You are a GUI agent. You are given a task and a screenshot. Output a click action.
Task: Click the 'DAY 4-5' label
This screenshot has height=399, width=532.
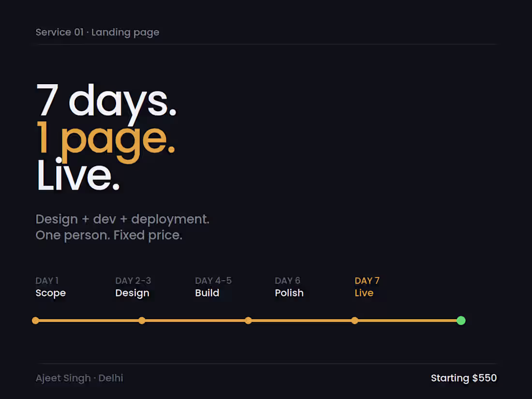pos(213,281)
